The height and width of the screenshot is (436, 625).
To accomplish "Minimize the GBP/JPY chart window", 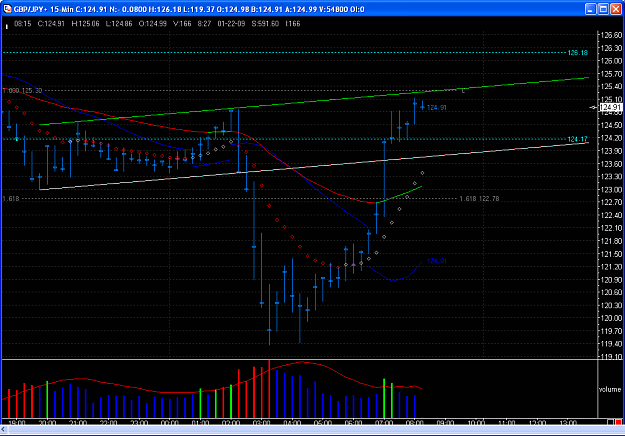I will click(x=591, y=9).
